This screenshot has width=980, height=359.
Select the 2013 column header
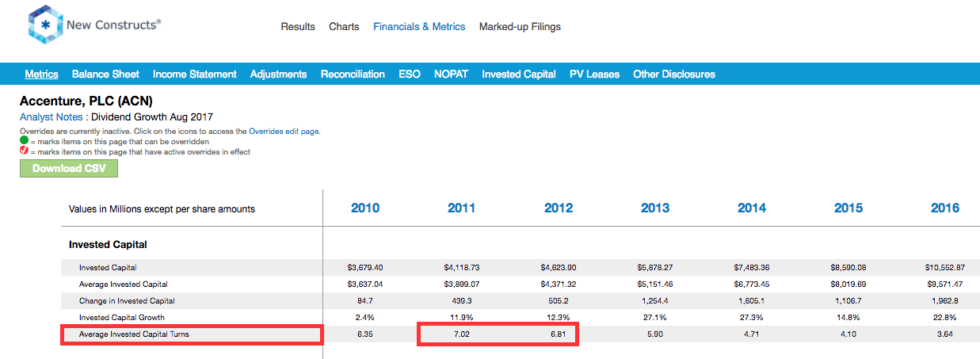coord(655,208)
